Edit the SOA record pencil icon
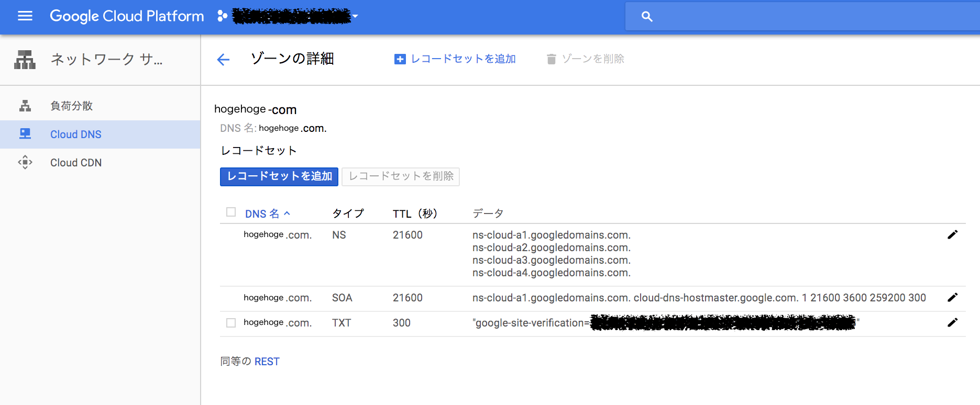The height and width of the screenshot is (405, 980). click(x=952, y=297)
